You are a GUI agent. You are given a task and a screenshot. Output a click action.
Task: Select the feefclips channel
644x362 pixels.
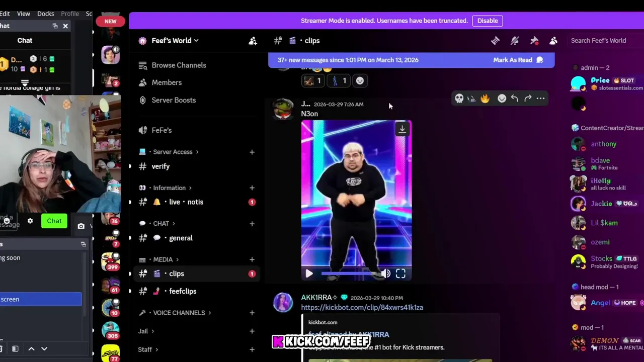(197, 291)
